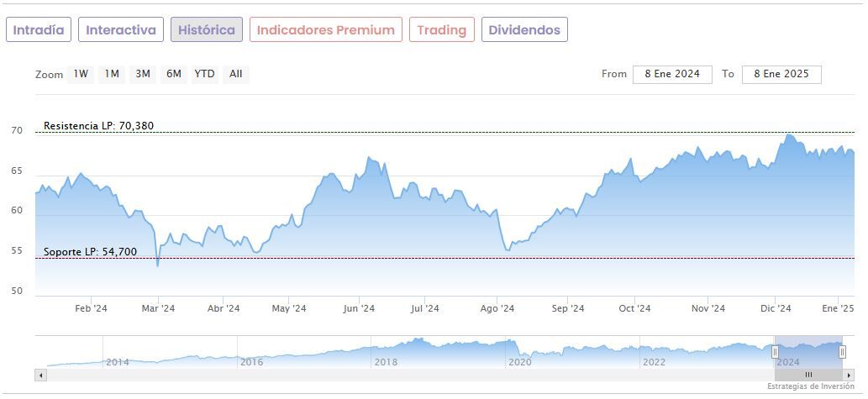Grab the navigator's left range handle
868x399 pixels.
pos(775,351)
